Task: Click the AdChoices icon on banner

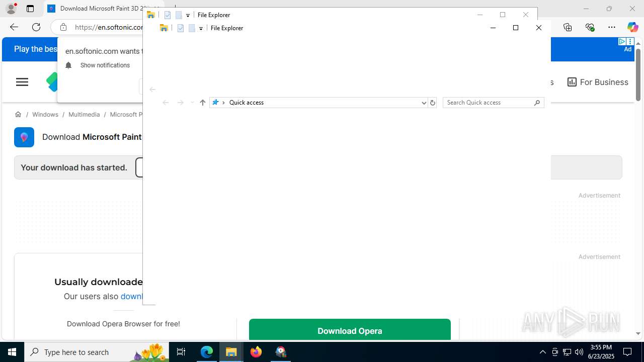Action: pyautogui.click(x=622, y=42)
